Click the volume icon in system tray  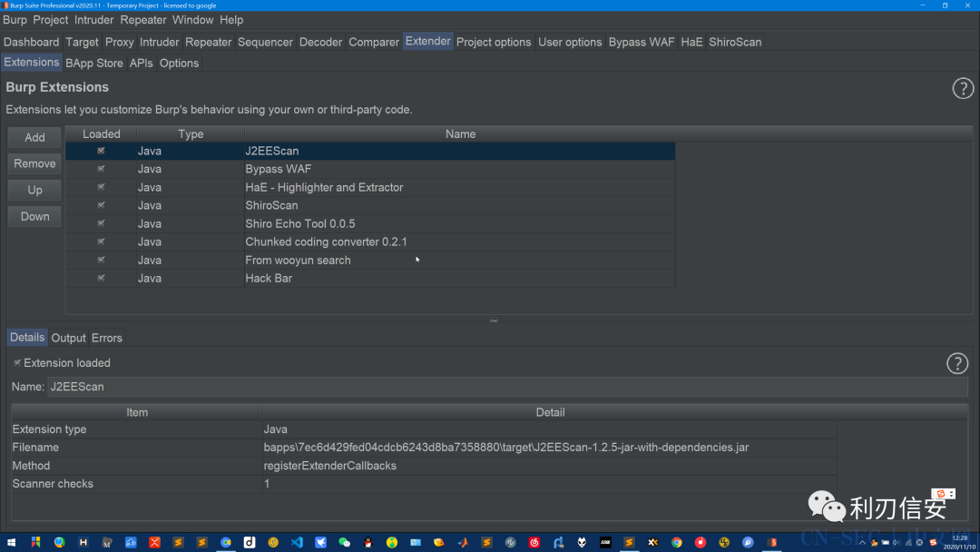click(897, 543)
